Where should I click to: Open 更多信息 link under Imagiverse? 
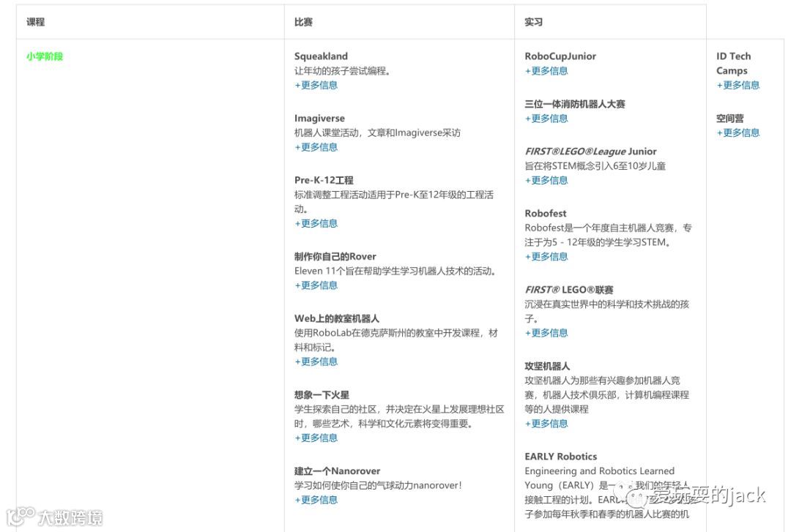[x=316, y=147]
